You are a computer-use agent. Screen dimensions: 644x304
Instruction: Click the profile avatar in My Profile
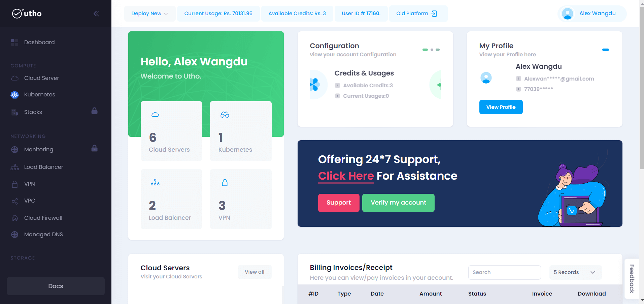tap(486, 78)
